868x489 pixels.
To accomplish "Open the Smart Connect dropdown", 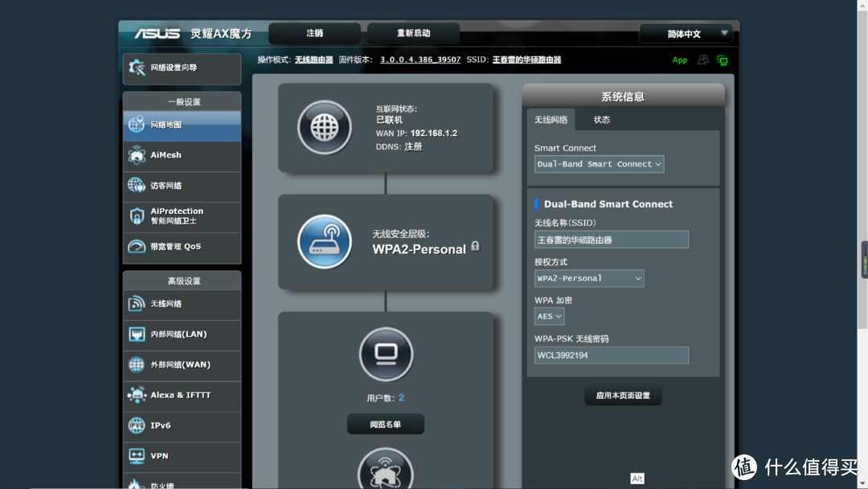I will 599,164.
